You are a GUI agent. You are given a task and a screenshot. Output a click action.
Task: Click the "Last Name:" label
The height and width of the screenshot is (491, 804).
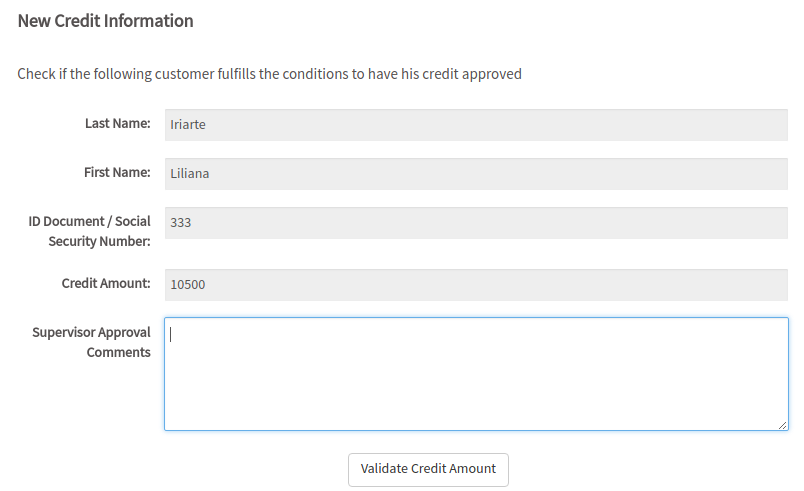[x=118, y=123]
